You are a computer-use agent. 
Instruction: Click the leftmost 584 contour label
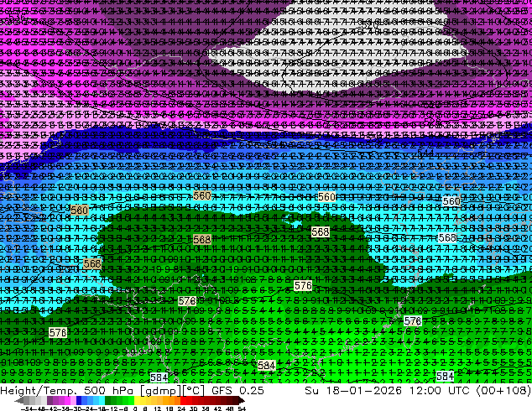[159, 377]
